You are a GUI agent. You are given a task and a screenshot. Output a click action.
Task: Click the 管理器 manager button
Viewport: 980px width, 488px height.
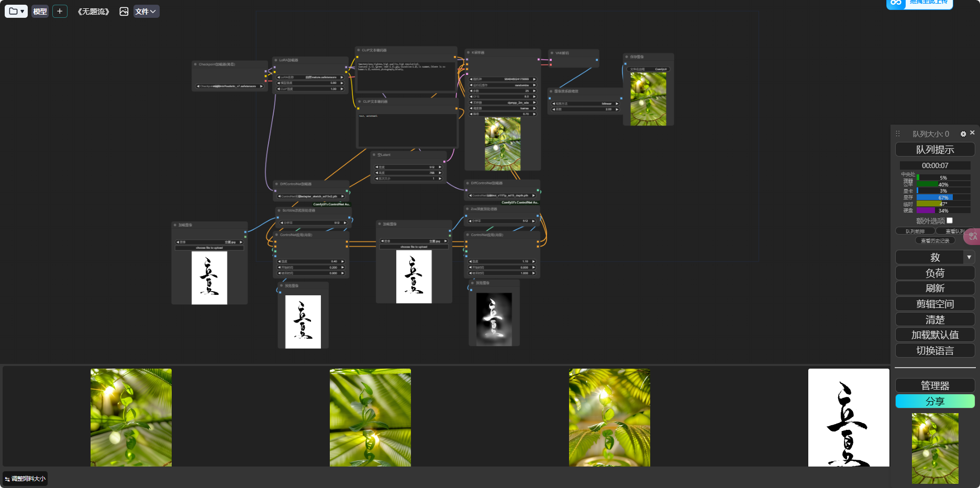click(935, 385)
